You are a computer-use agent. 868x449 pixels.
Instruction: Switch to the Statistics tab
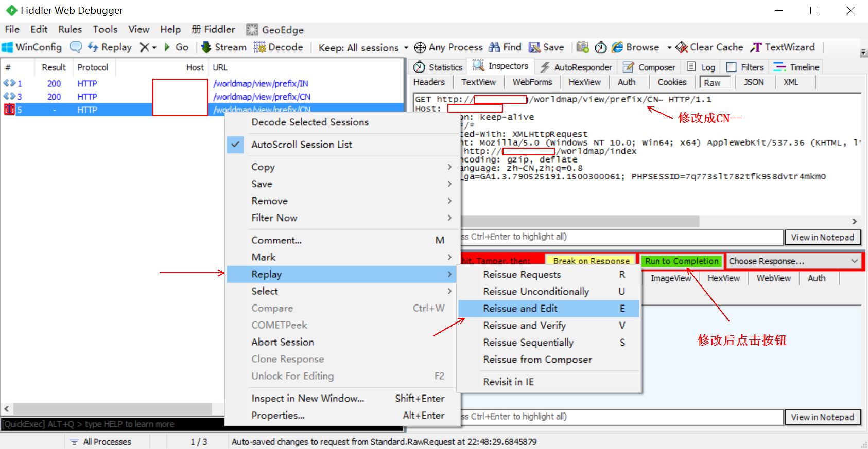[x=438, y=67]
